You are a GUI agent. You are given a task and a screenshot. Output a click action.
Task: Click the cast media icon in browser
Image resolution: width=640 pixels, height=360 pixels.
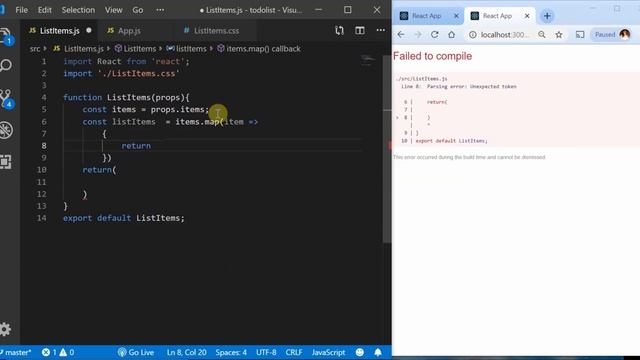(x=580, y=35)
